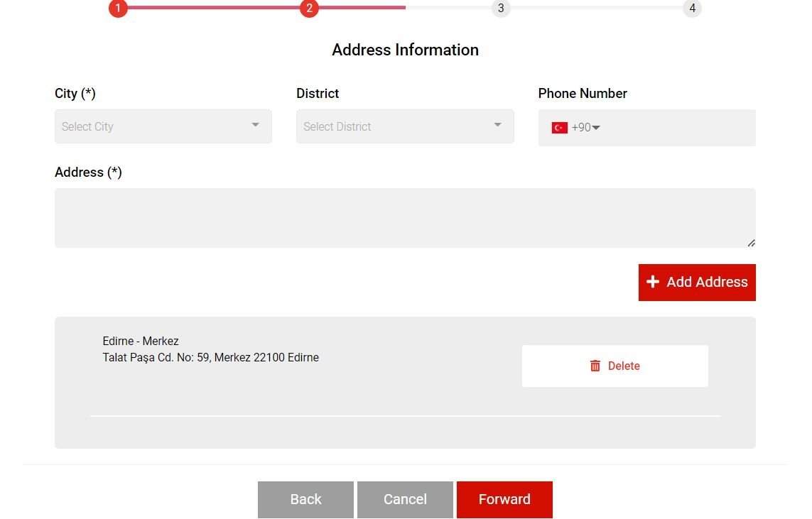Click the trash icon beside Delete
The width and height of the screenshot is (812, 519).
pos(595,366)
